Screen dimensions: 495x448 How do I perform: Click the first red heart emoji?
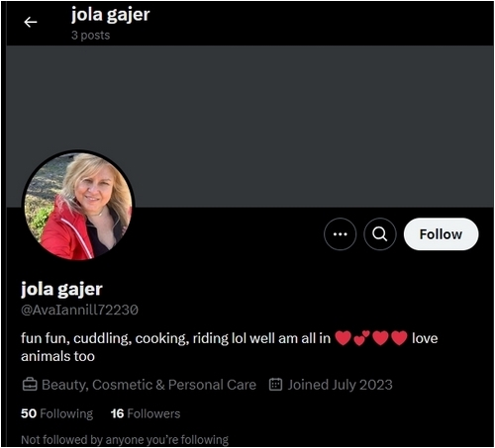click(343, 338)
